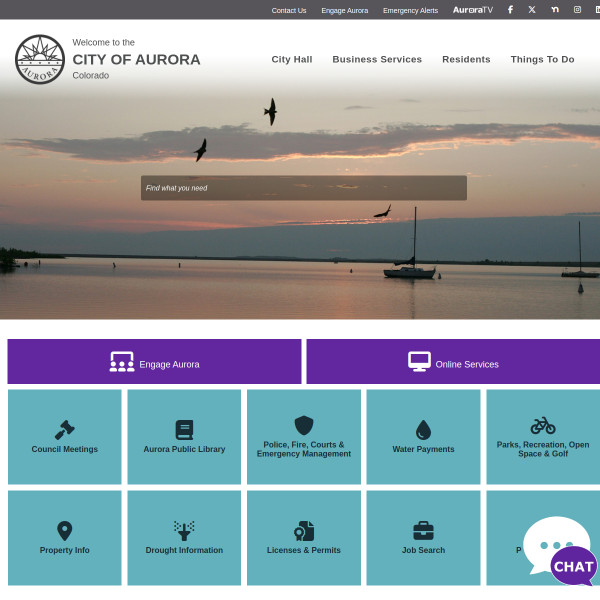Click the CITY OF AURORA title text
This screenshot has height=600, width=600.
pos(136,60)
